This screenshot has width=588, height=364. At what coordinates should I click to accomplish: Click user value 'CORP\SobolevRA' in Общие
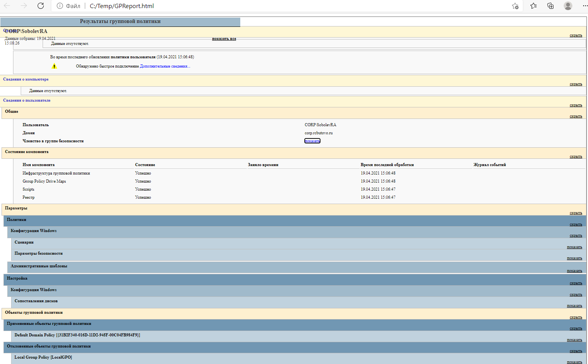point(320,125)
